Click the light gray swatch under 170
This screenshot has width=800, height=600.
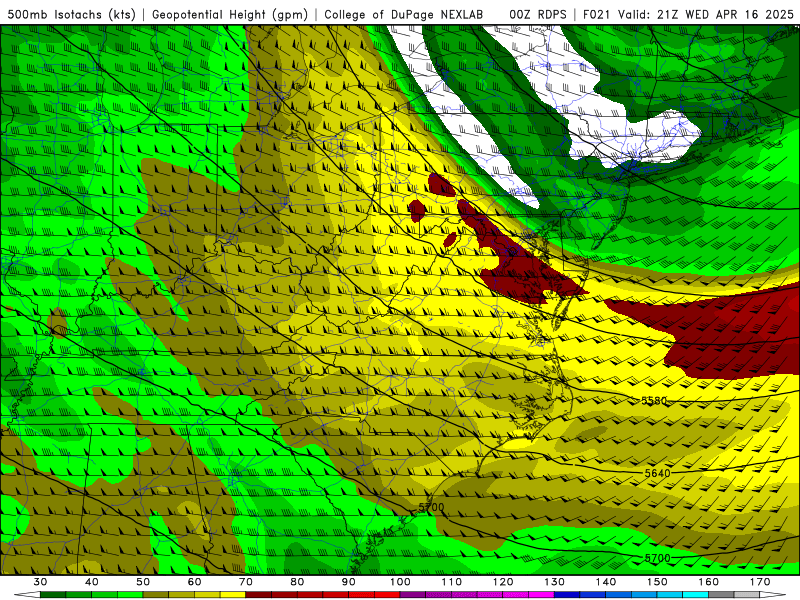coord(747,594)
